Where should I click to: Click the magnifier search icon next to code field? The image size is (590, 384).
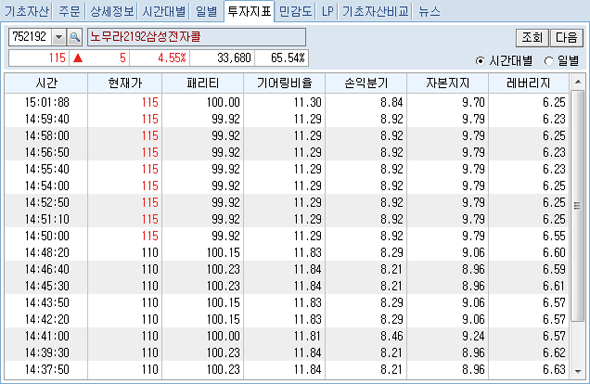tap(75, 37)
